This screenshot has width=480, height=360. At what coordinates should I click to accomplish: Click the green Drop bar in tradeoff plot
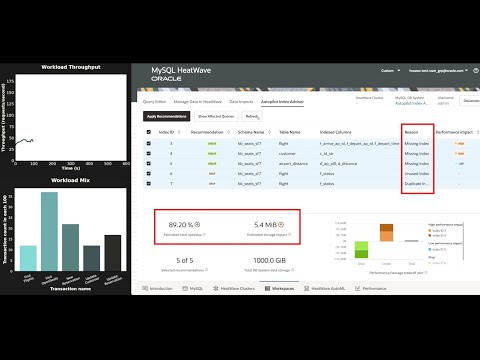coord(361,250)
